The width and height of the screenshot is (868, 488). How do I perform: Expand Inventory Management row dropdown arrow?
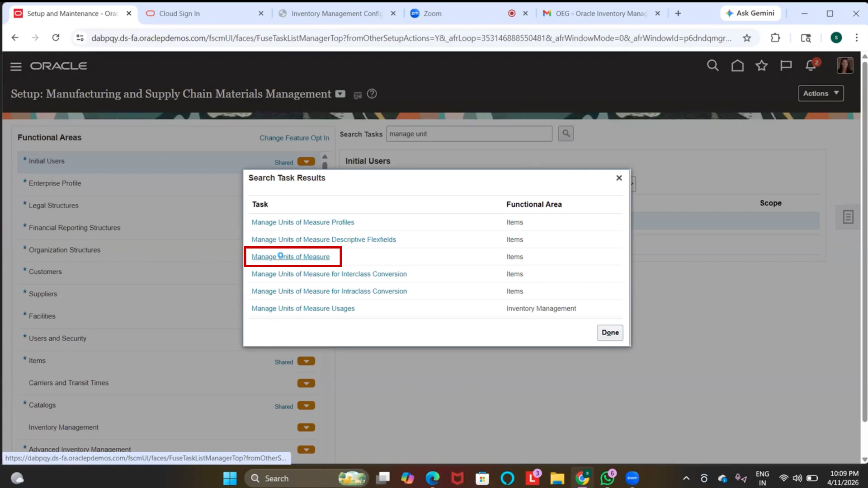tap(306, 427)
